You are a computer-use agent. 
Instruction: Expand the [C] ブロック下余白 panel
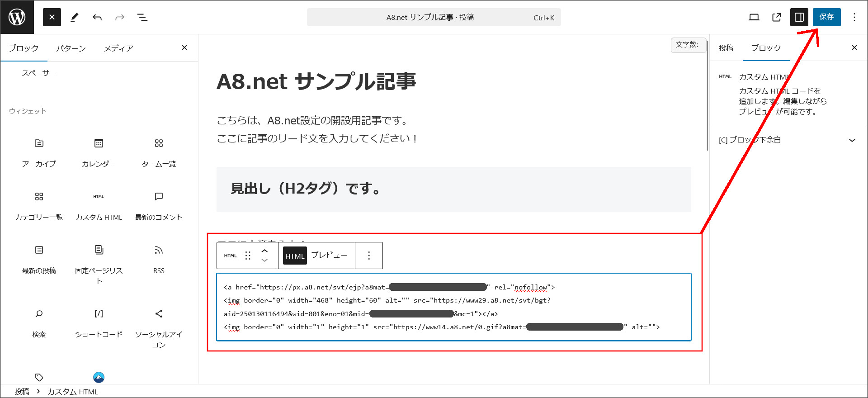click(x=788, y=140)
